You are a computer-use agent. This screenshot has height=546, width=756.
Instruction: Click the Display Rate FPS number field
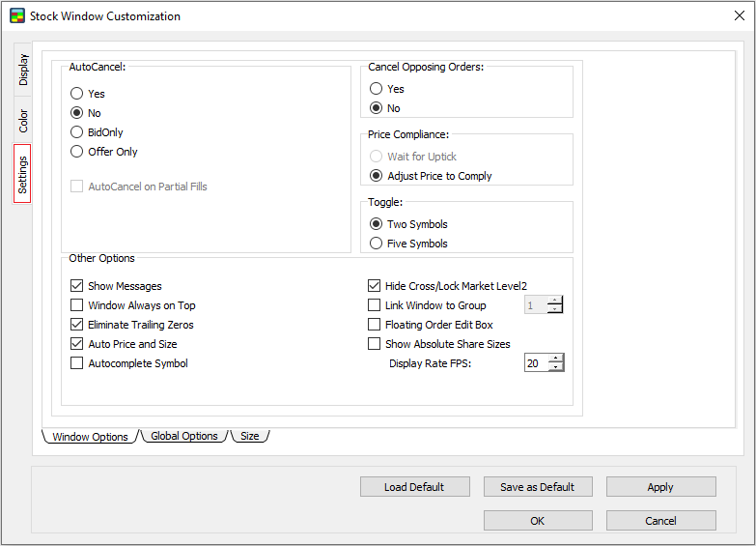[535, 363]
